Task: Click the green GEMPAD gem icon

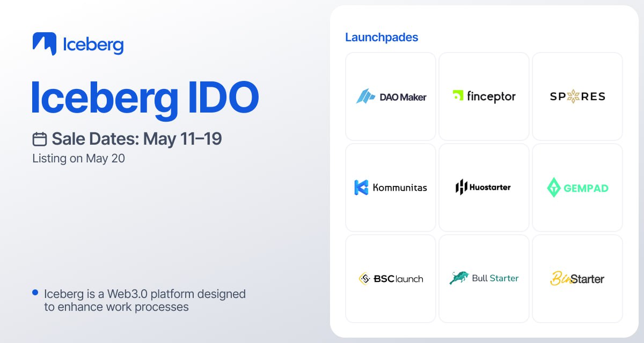Action: 554,188
